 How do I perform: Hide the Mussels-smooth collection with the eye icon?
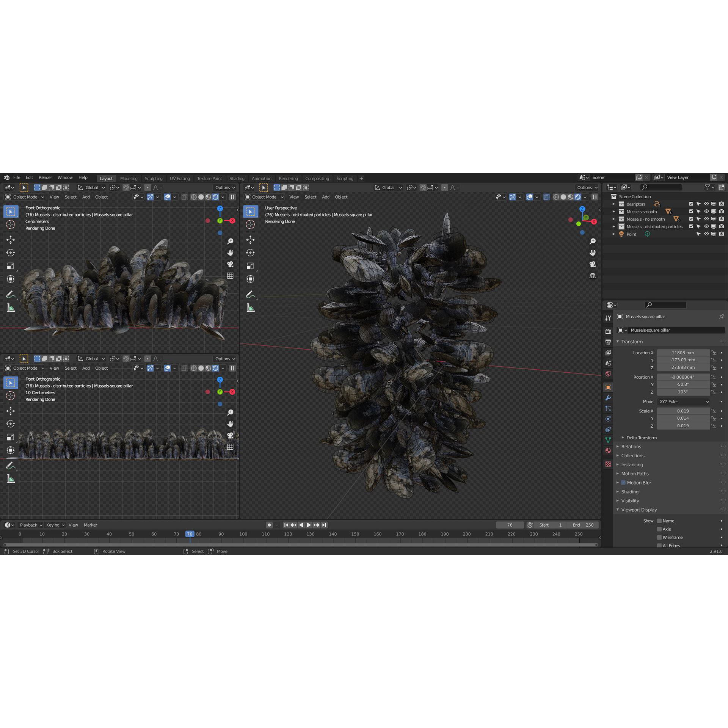pos(706,212)
